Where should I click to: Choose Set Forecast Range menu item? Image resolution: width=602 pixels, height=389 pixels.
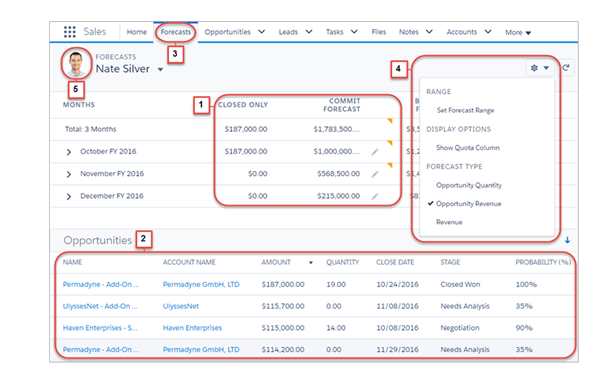tap(465, 111)
